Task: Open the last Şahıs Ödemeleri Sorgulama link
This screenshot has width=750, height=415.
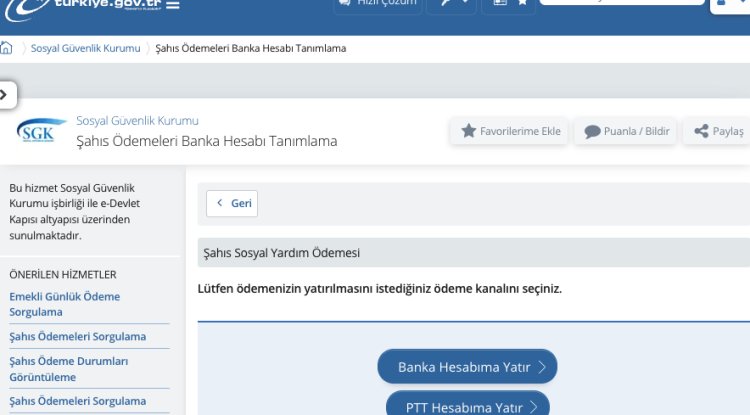Action: pyautogui.click(x=77, y=401)
